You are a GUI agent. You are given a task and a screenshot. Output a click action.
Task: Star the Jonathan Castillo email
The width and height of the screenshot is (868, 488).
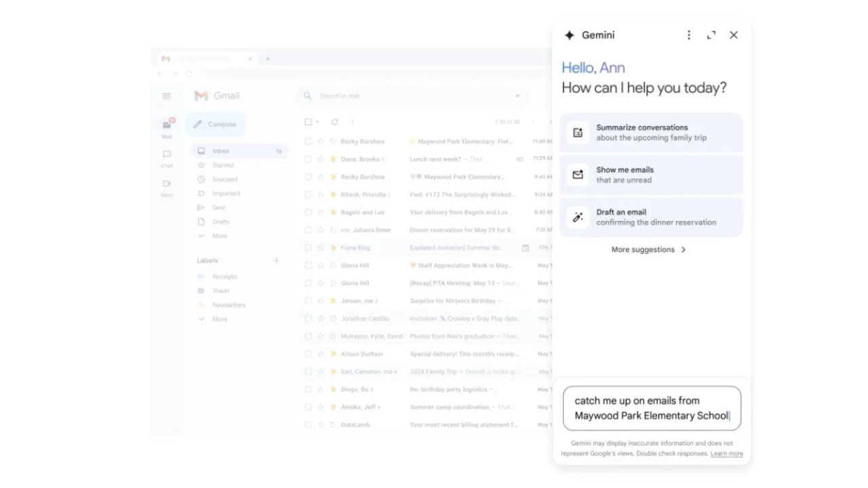321,319
